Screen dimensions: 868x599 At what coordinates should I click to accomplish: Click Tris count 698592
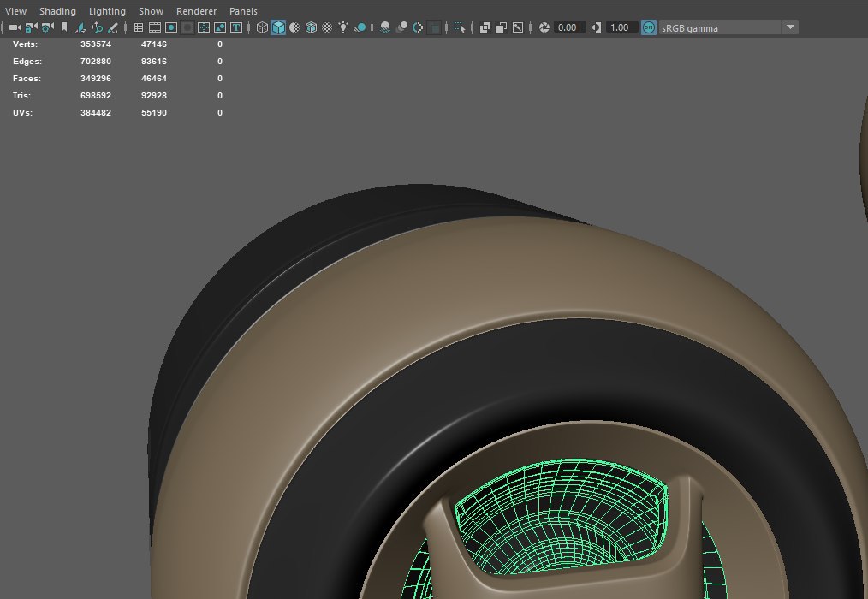pyautogui.click(x=96, y=96)
